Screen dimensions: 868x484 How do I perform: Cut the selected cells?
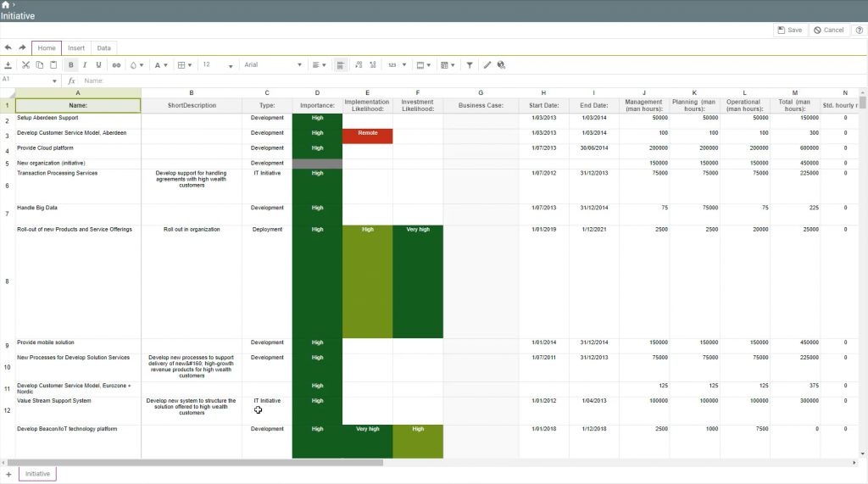pos(25,64)
